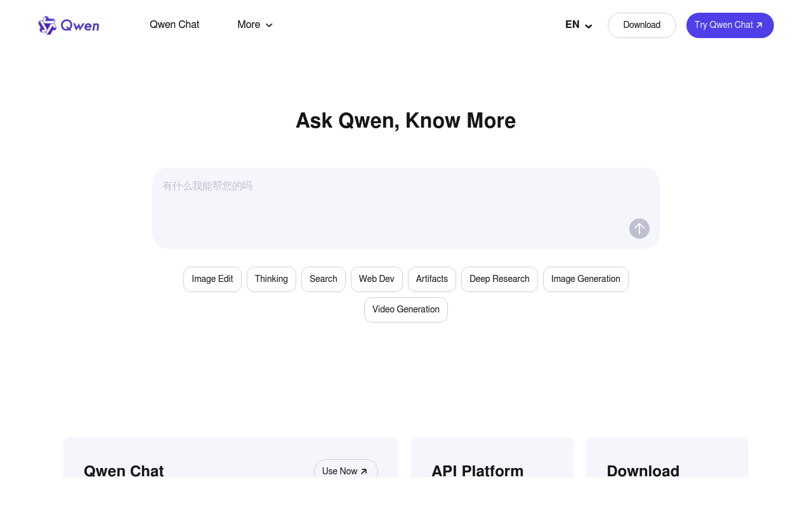Toggle the Thinking mode chip
The width and height of the screenshot is (812, 508).
[x=272, y=279]
